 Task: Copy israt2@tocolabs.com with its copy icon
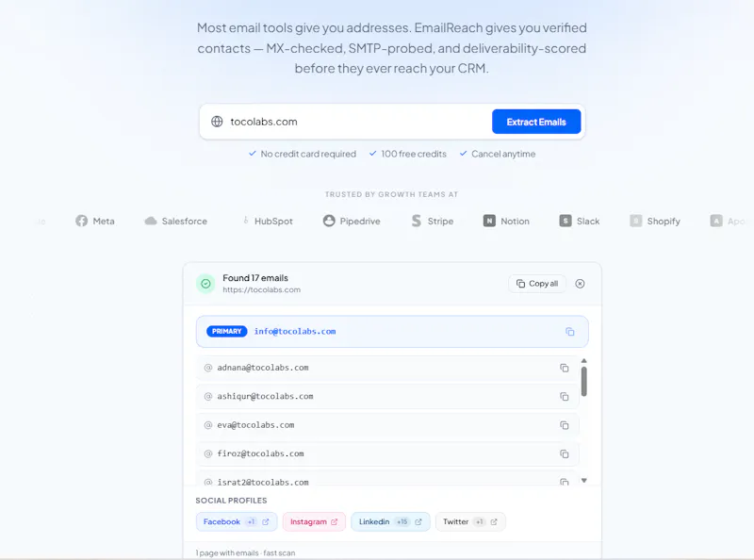(564, 482)
